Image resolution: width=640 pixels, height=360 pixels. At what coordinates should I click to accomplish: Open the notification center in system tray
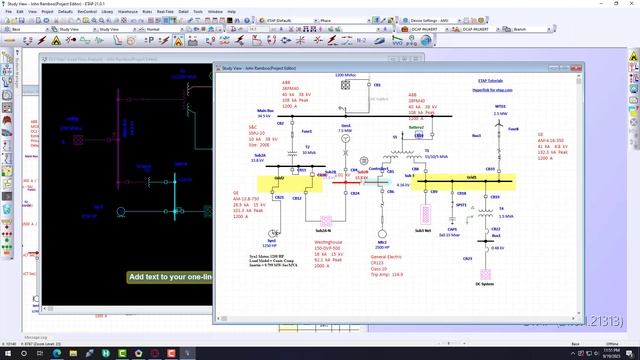coord(630,353)
